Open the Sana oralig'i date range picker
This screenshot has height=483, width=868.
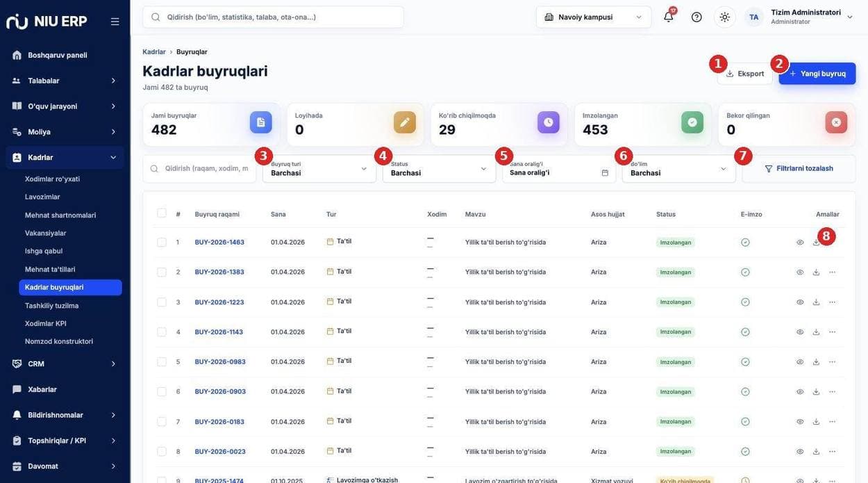click(x=559, y=169)
